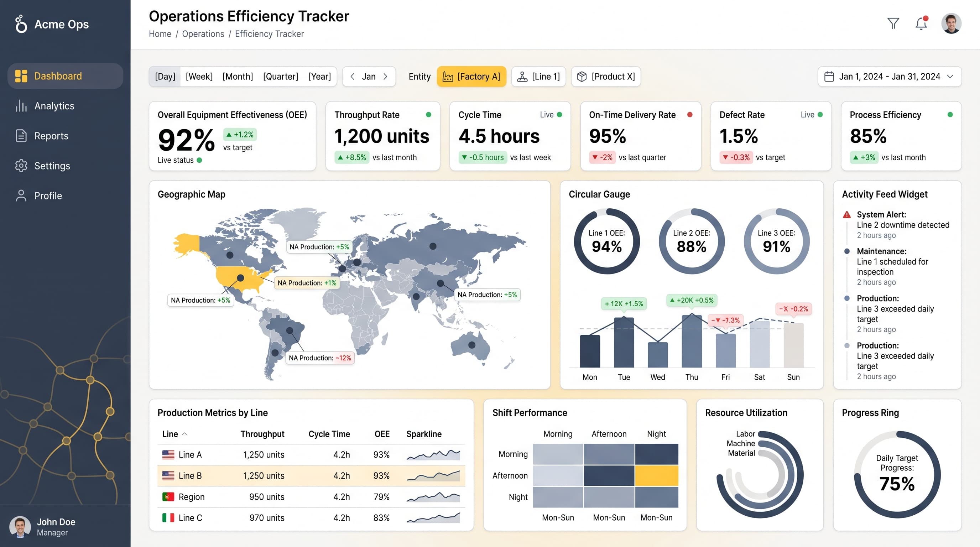Click the Throughput Rate green status dot
Image resolution: width=980 pixels, height=547 pixels.
click(x=428, y=115)
